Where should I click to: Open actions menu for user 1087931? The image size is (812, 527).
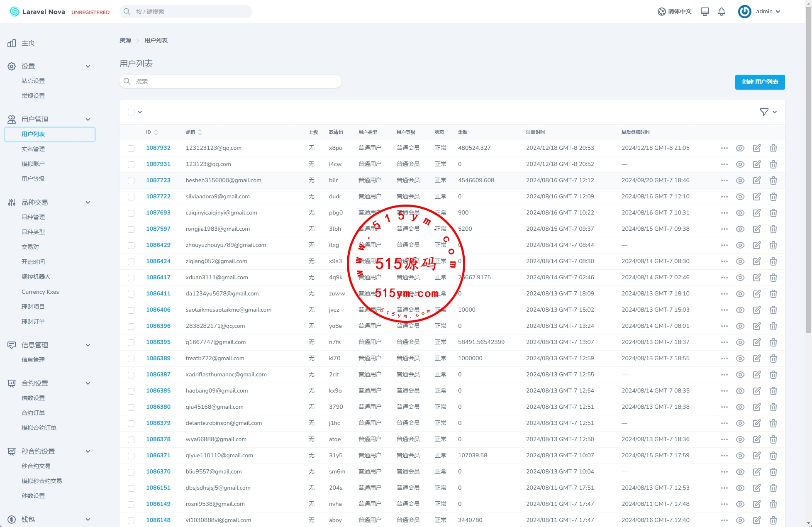(724, 164)
